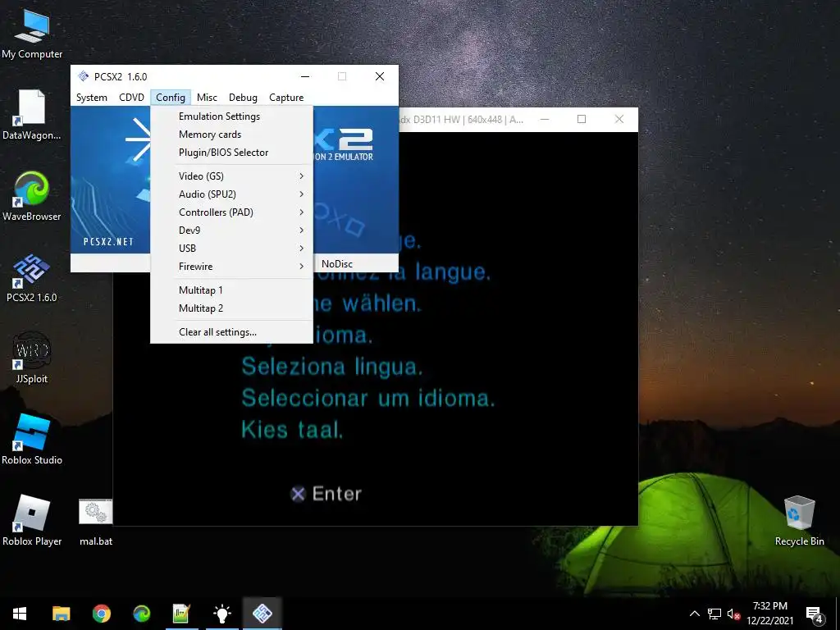Toggle the Multitap 2 option
840x630 pixels.
coord(231,308)
